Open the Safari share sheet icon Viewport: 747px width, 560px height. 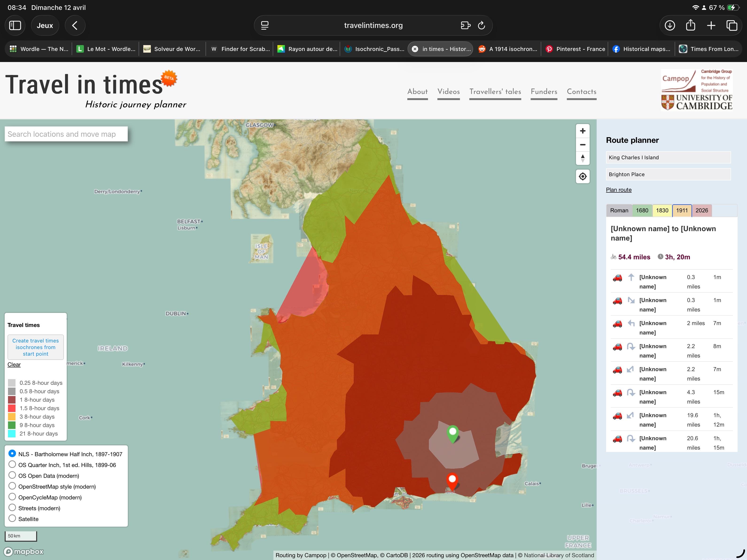tap(691, 25)
